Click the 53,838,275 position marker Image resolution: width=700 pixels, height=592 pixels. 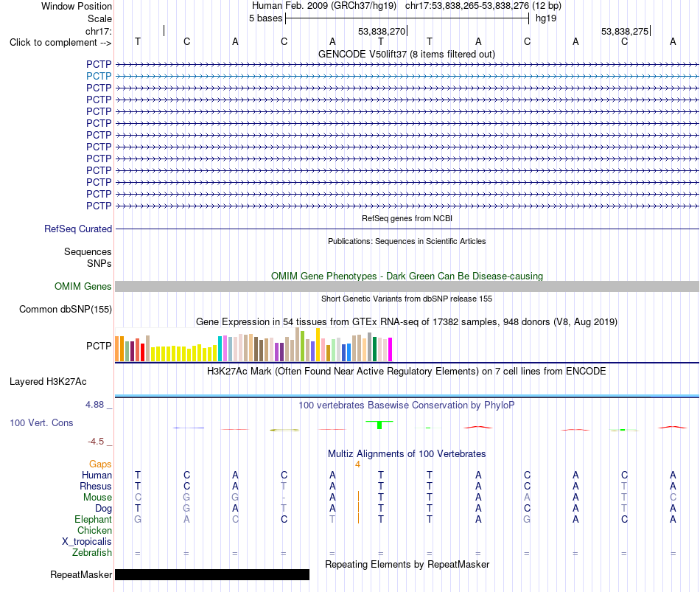[x=625, y=31]
